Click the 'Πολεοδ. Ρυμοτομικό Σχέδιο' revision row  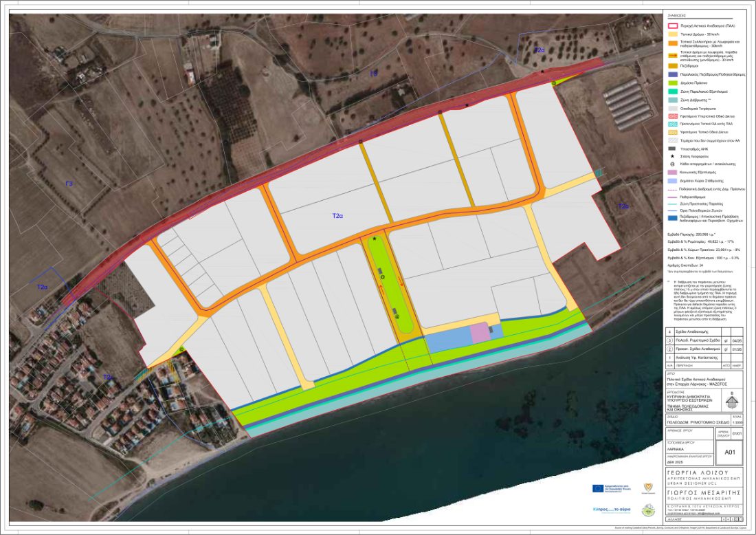tap(704, 340)
